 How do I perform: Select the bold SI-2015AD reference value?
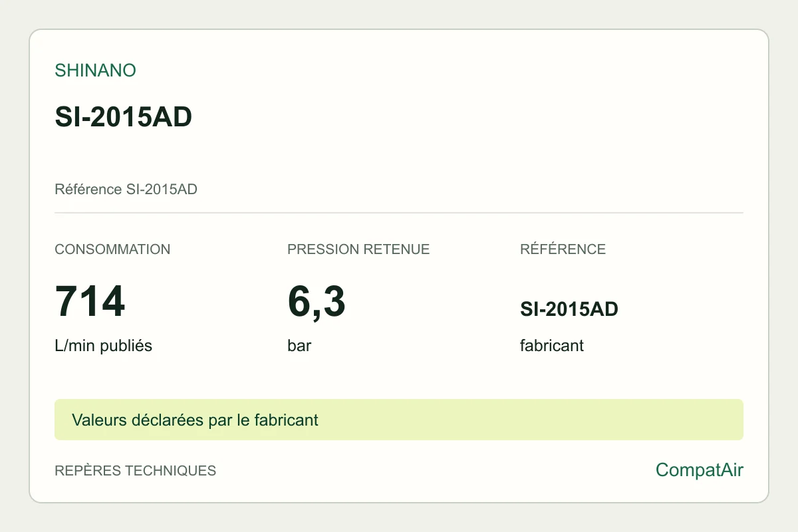coord(569,309)
